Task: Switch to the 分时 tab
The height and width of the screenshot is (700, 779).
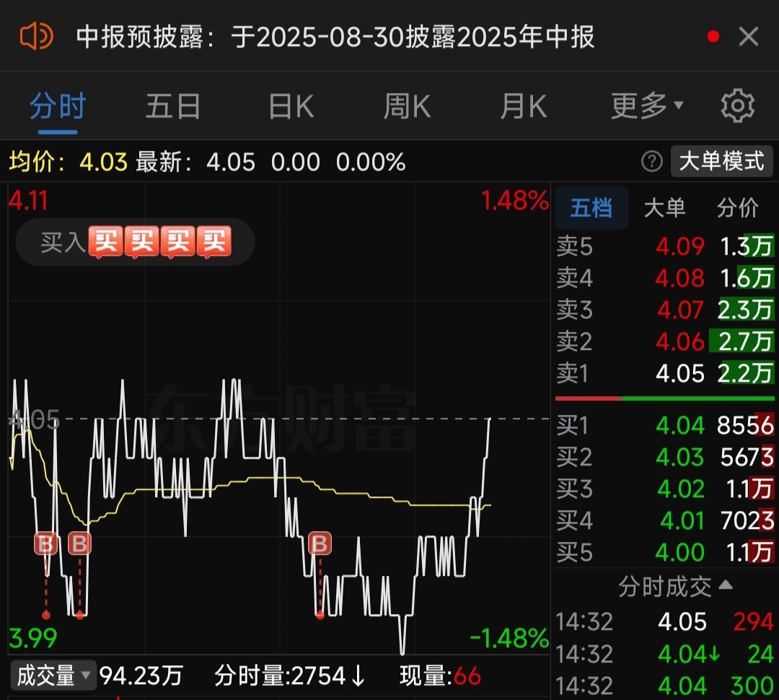Action: tap(58, 106)
